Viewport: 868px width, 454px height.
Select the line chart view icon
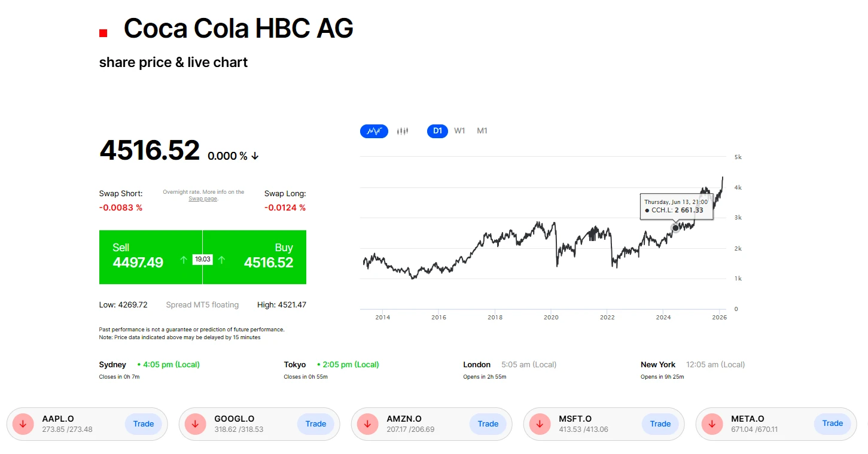click(374, 130)
